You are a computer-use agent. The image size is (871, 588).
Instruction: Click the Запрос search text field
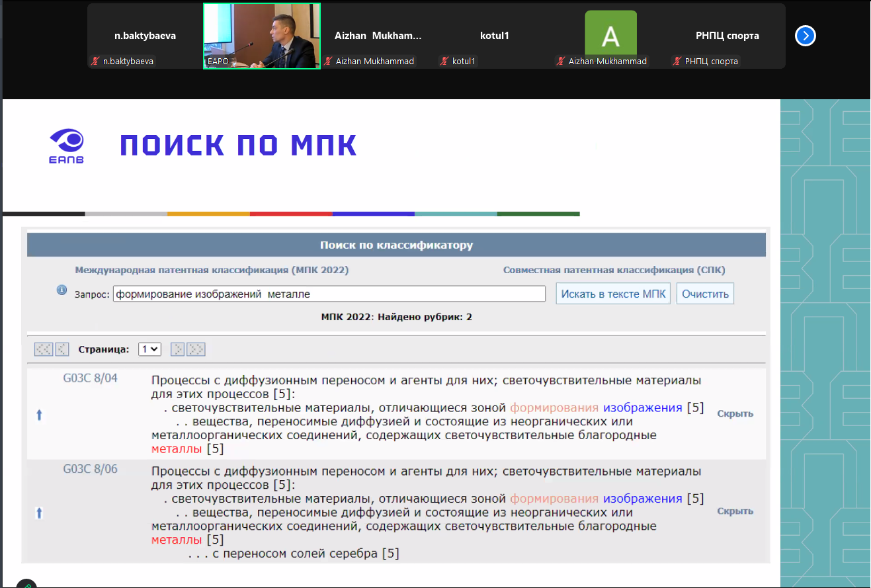[x=329, y=294]
